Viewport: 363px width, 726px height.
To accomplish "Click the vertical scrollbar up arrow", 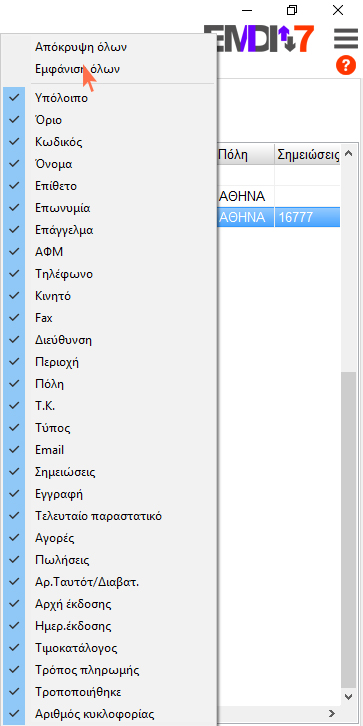I will tap(349, 154).
